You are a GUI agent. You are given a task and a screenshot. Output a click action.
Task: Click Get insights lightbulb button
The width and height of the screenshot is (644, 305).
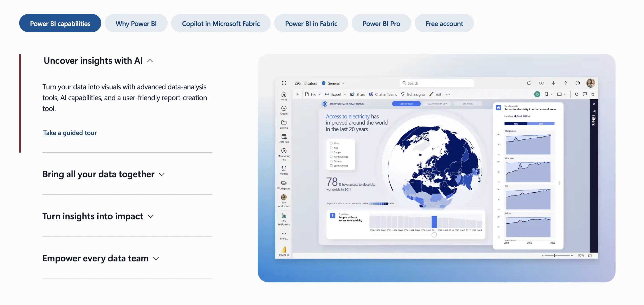click(x=413, y=94)
